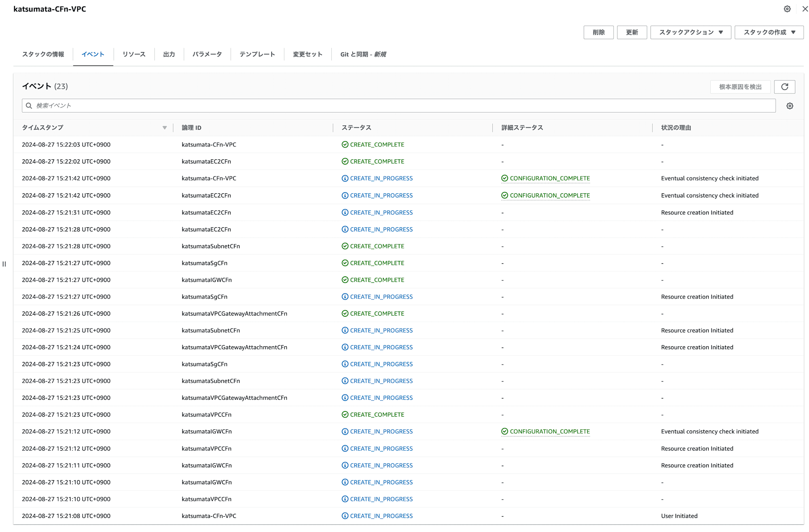This screenshot has width=809, height=532.
Task: Switch to スタックの情報 tab
Action: [43, 54]
